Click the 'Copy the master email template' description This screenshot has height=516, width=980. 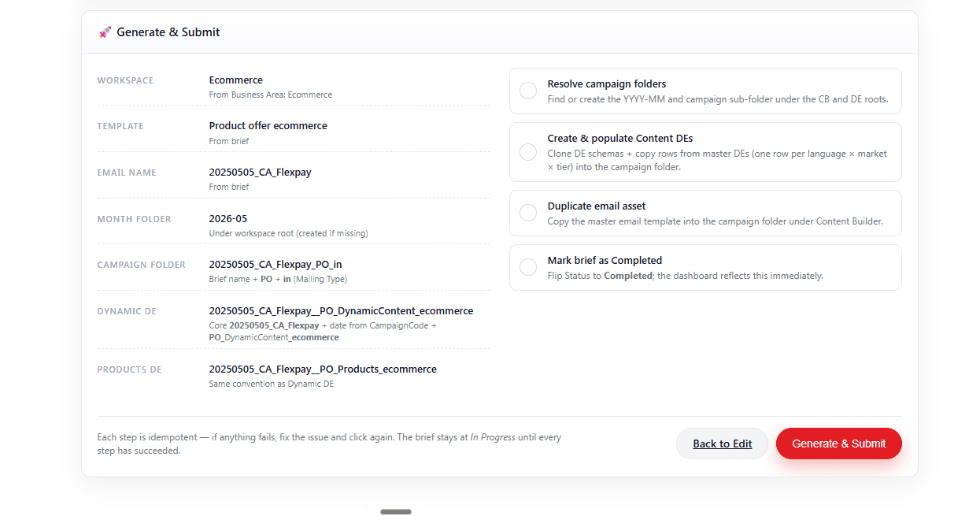click(x=716, y=221)
